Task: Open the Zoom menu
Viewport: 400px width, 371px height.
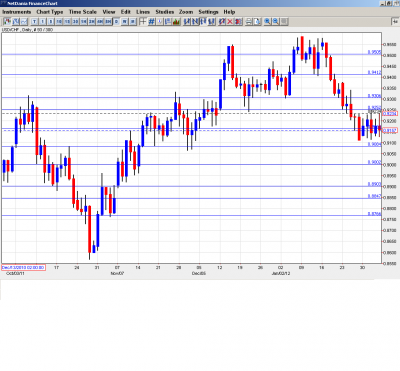Action: click(x=186, y=12)
